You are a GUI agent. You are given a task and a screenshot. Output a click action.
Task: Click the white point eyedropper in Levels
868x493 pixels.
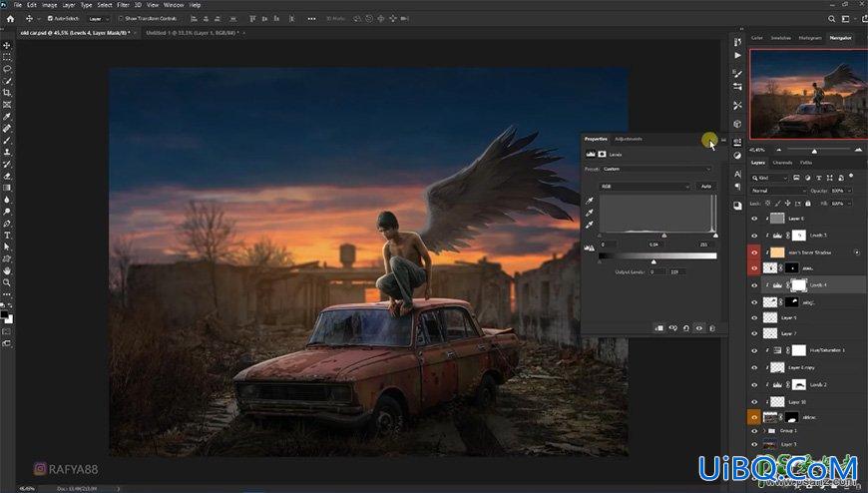590,225
